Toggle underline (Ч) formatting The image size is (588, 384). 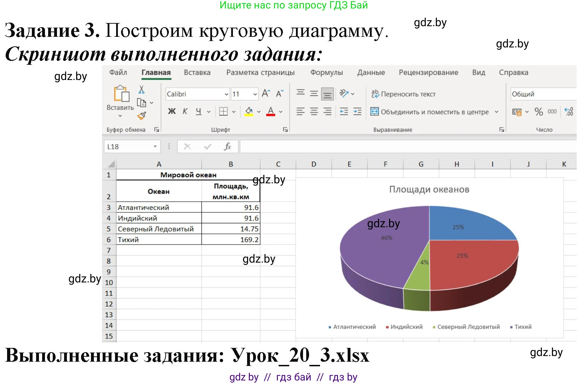(x=198, y=111)
